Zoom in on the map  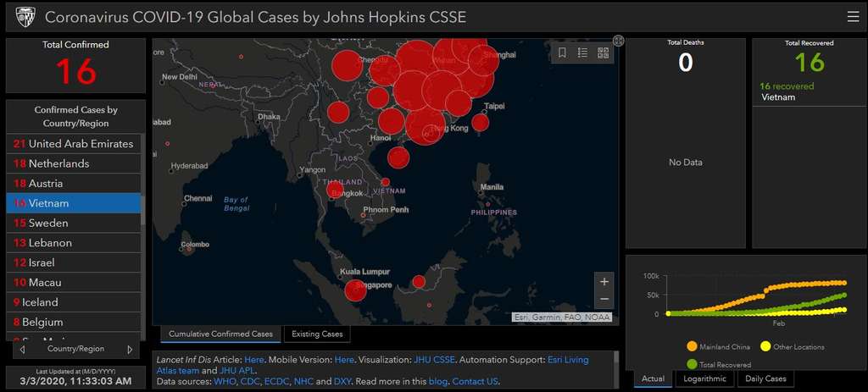(604, 281)
